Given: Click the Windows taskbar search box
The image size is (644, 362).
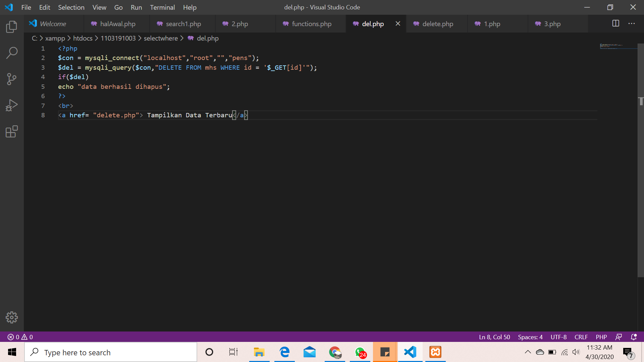Looking at the screenshot, I should coord(111,352).
